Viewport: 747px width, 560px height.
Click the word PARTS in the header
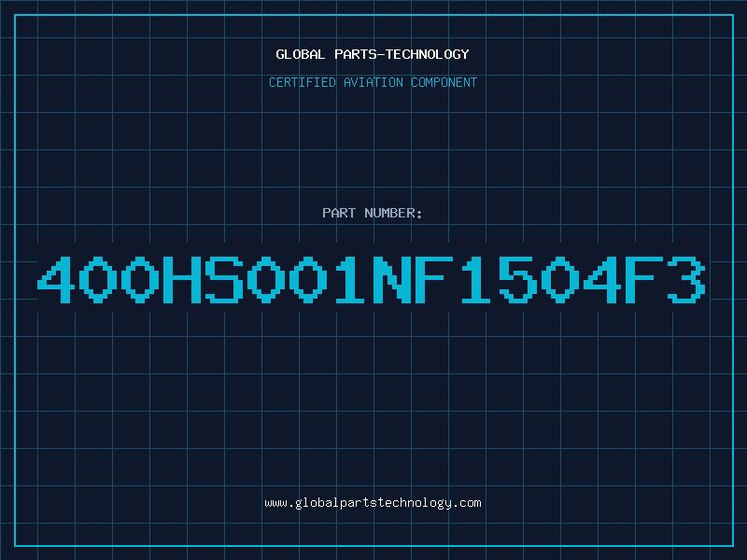tap(356, 54)
